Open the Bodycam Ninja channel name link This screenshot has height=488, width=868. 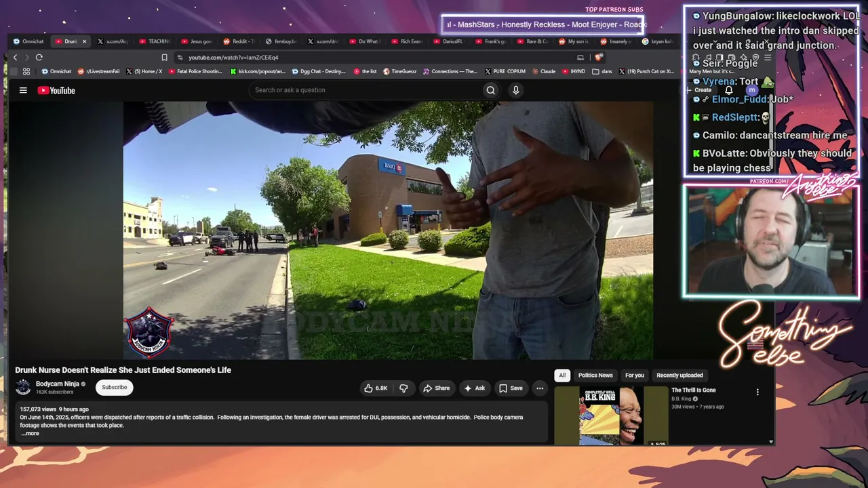click(x=58, y=384)
